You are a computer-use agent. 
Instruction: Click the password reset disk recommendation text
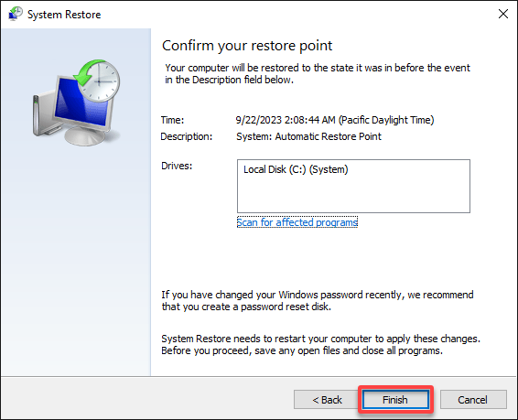pyautogui.click(x=318, y=300)
